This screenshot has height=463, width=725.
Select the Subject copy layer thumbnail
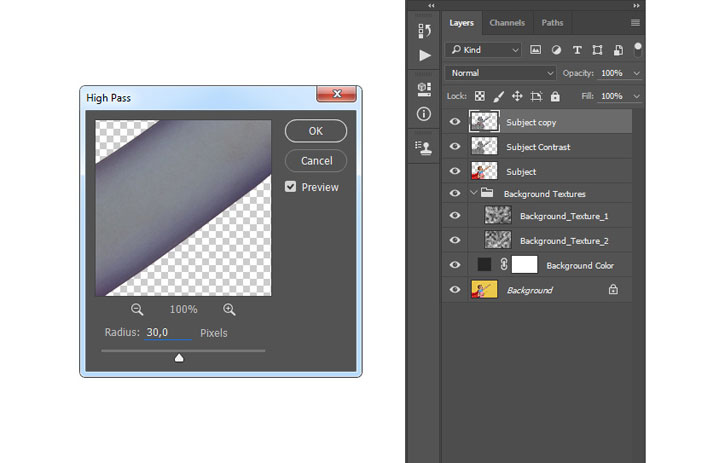pos(484,122)
